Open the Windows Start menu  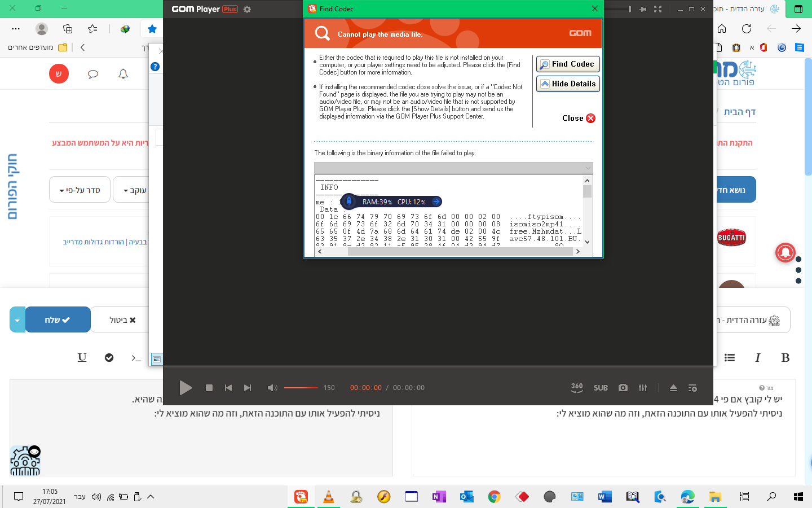point(798,497)
